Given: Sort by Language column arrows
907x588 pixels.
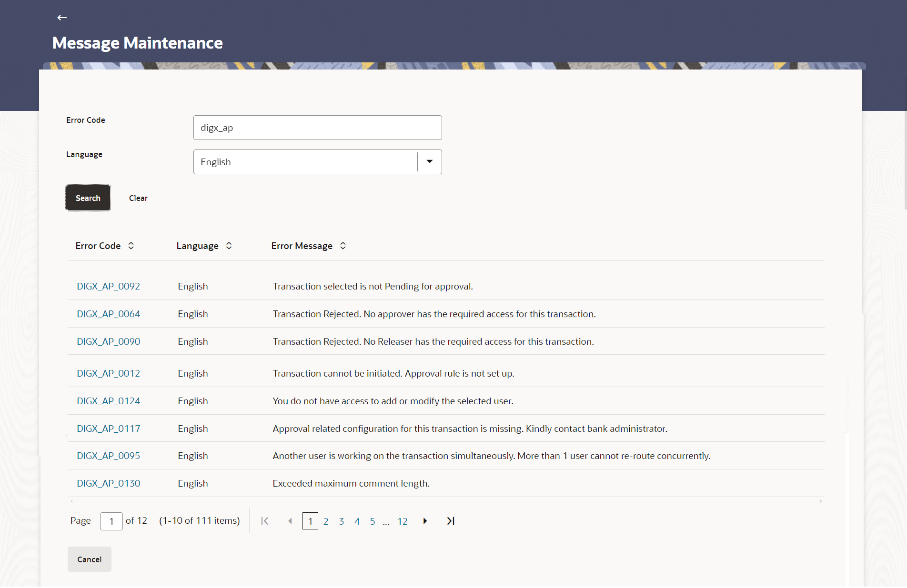Looking at the screenshot, I should pos(229,246).
